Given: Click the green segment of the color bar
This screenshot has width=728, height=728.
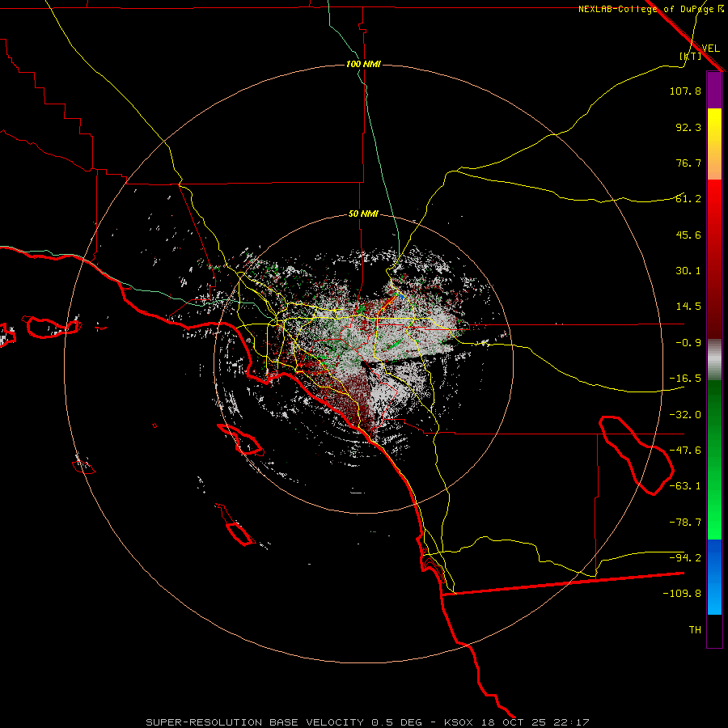Looking at the screenshot, I should [x=714, y=459].
